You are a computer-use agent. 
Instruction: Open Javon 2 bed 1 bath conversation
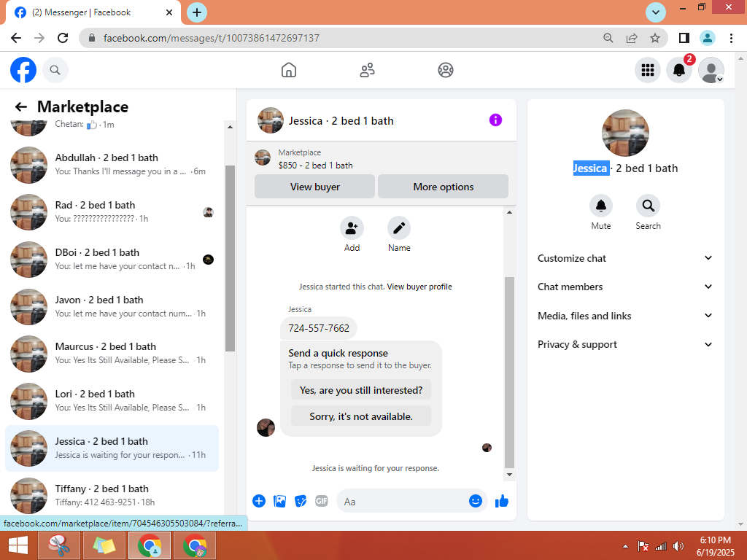(x=112, y=307)
